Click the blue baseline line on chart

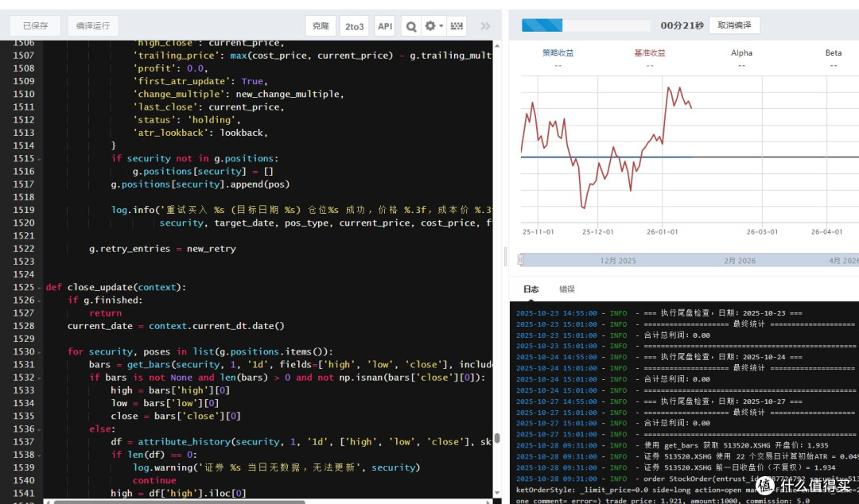click(606, 157)
